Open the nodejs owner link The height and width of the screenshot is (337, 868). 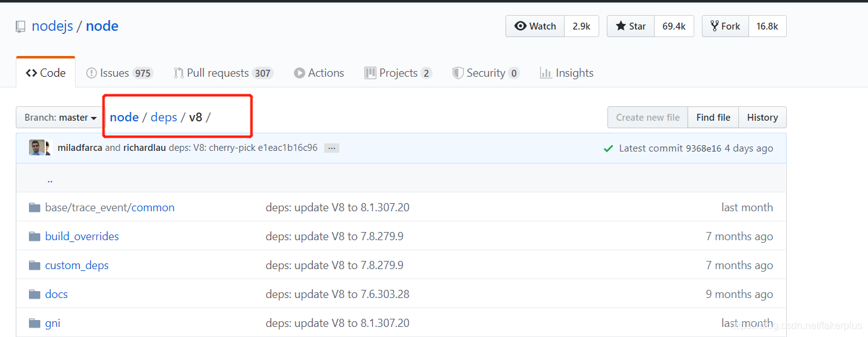[x=52, y=26]
